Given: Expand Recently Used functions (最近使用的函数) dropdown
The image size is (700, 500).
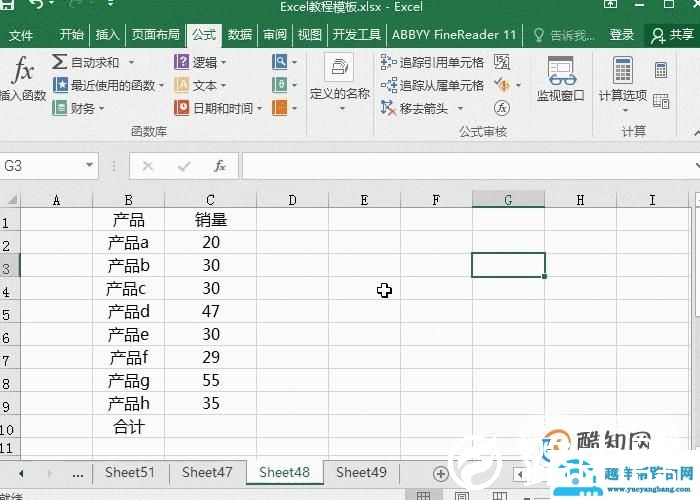Looking at the screenshot, I should (161, 85).
